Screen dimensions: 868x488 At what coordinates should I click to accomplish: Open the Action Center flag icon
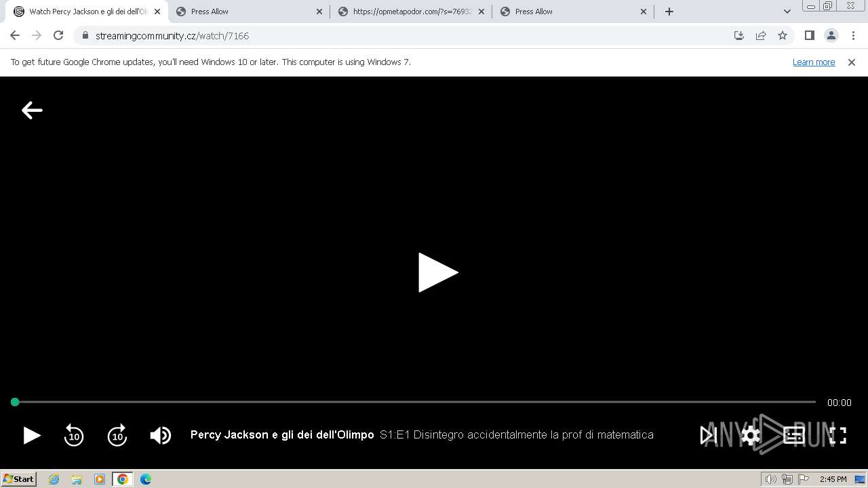pyautogui.click(x=804, y=479)
